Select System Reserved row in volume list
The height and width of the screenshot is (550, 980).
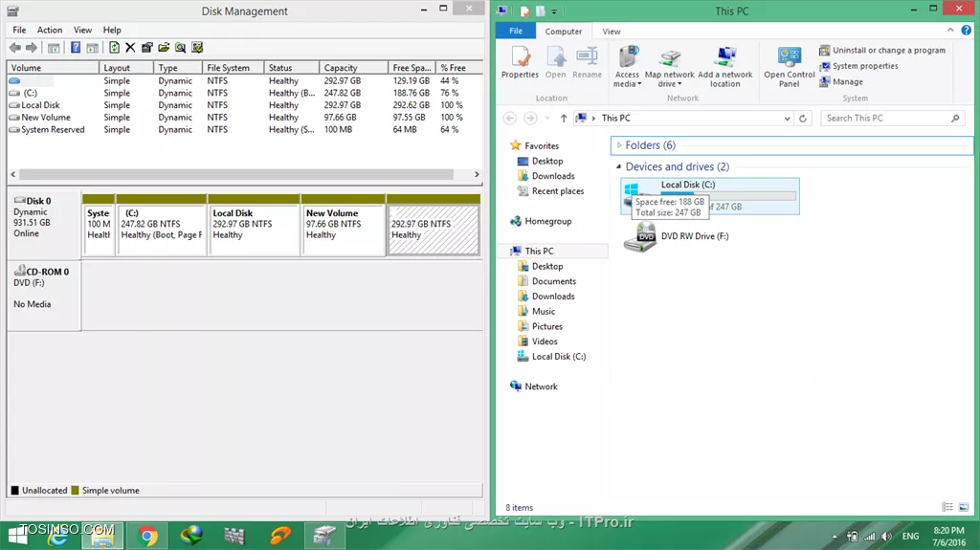click(x=244, y=129)
